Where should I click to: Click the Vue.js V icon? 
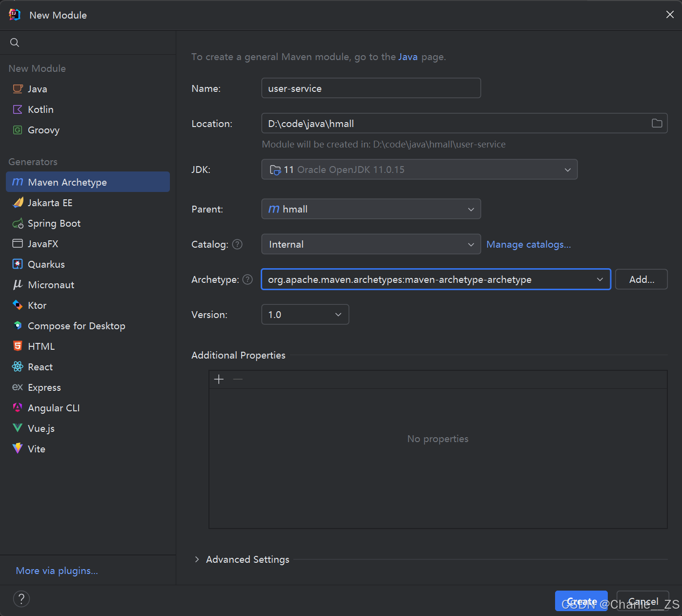pyautogui.click(x=18, y=428)
